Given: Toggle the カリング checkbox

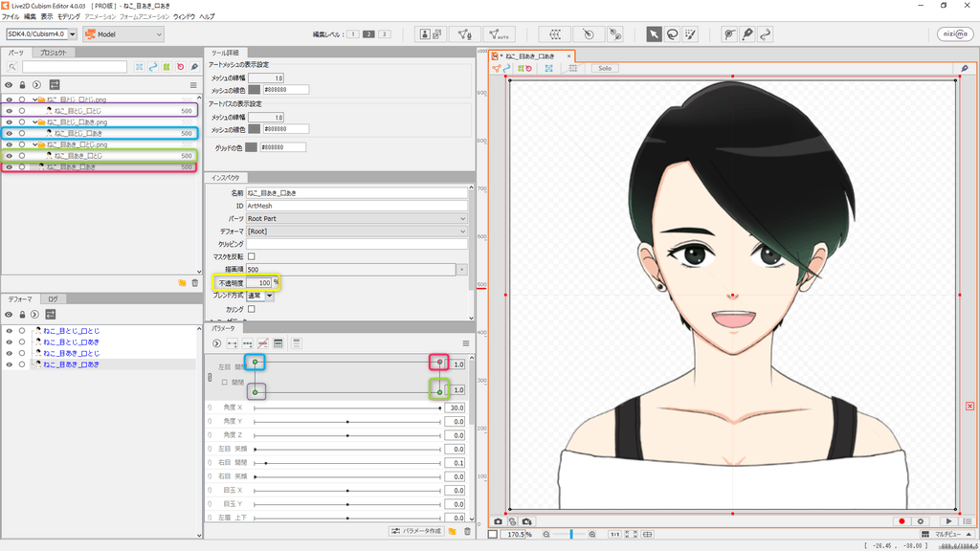Looking at the screenshot, I should point(252,309).
